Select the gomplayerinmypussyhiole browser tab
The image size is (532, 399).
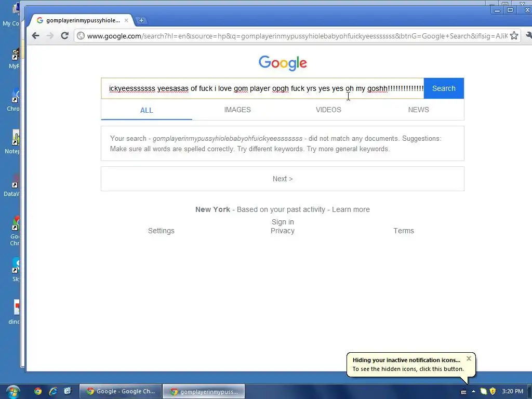(x=82, y=20)
